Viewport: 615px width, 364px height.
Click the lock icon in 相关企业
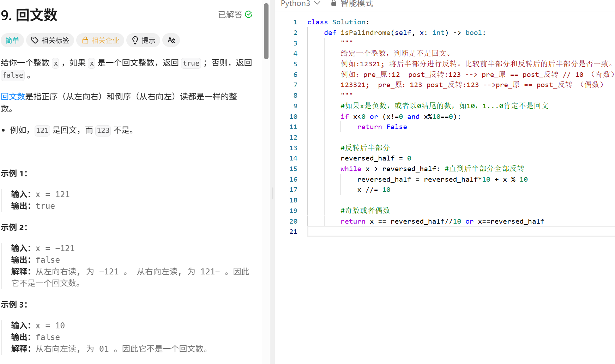(x=85, y=40)
